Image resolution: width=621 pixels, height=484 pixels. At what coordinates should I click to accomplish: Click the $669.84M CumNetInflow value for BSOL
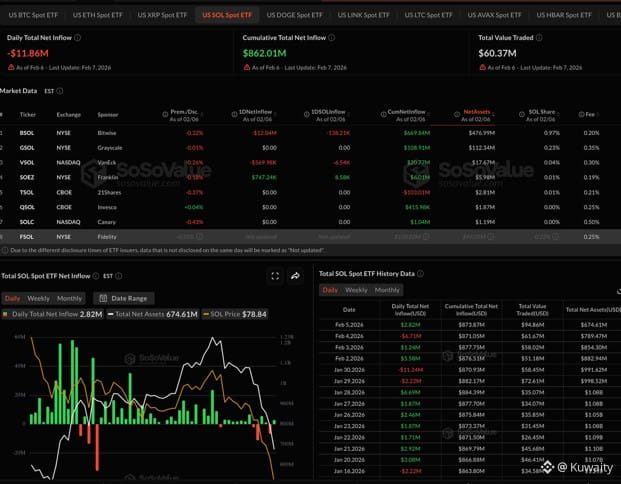(417, 133)
